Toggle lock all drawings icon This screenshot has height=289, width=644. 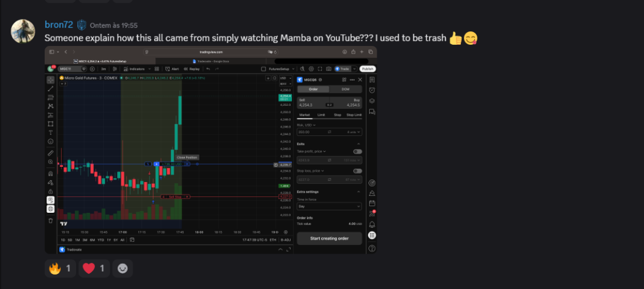50,191
